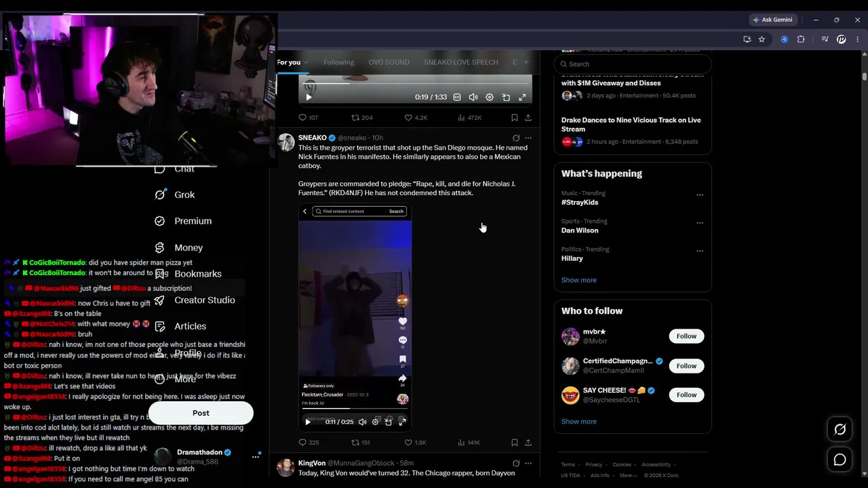Open SNEAKO's profile picture
This screenshot has width=868, height=488.
pos(286,142)
